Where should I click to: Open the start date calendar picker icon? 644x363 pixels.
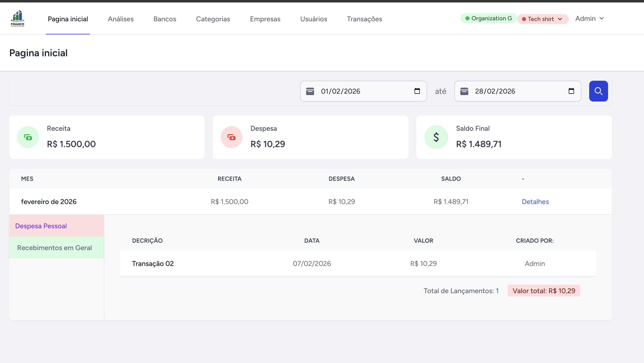click(417, 91)
